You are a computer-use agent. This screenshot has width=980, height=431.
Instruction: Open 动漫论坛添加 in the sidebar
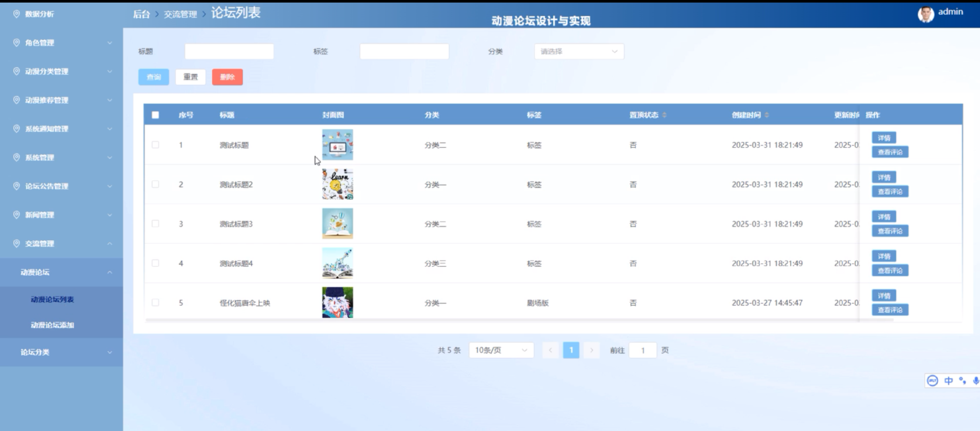tap(52, 325)
